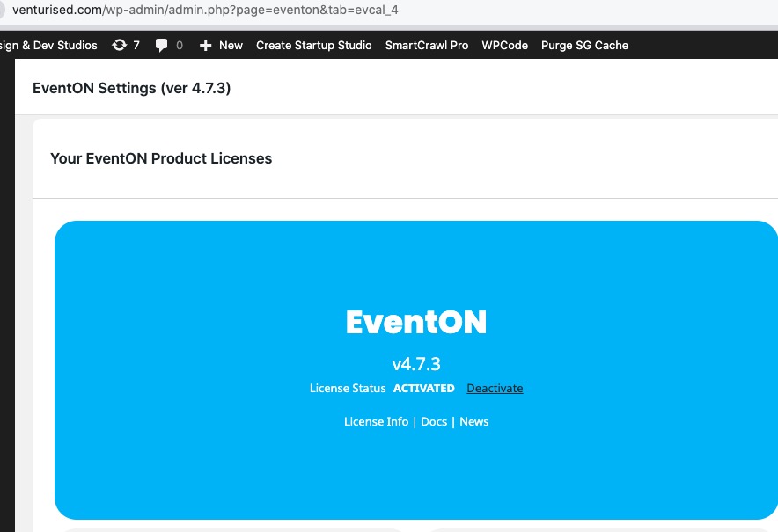This screenshot has width=778, height=532.
Task: Click the comment count 0
Action: click(x=180, y=45)
